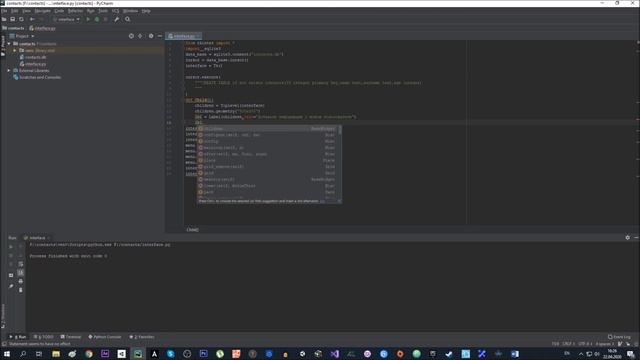This screenshot has height=360, width=640.
Task: Open the Event Log
Action: 619,337
